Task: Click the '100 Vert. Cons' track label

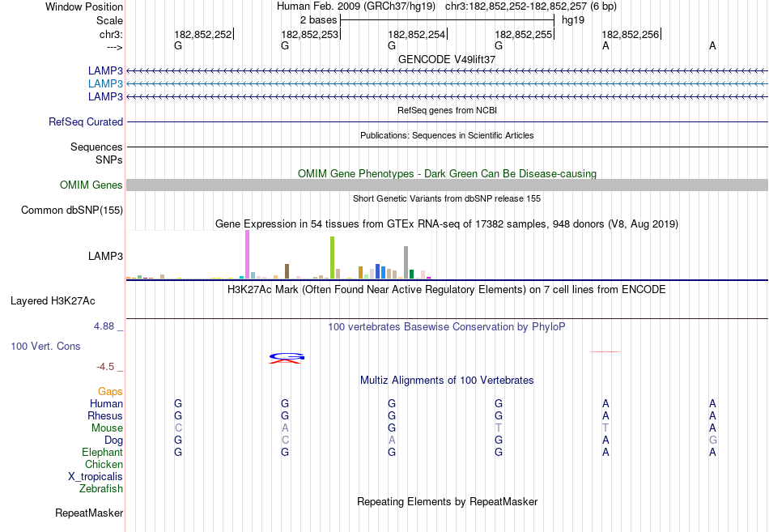Action: coord(45,347)
